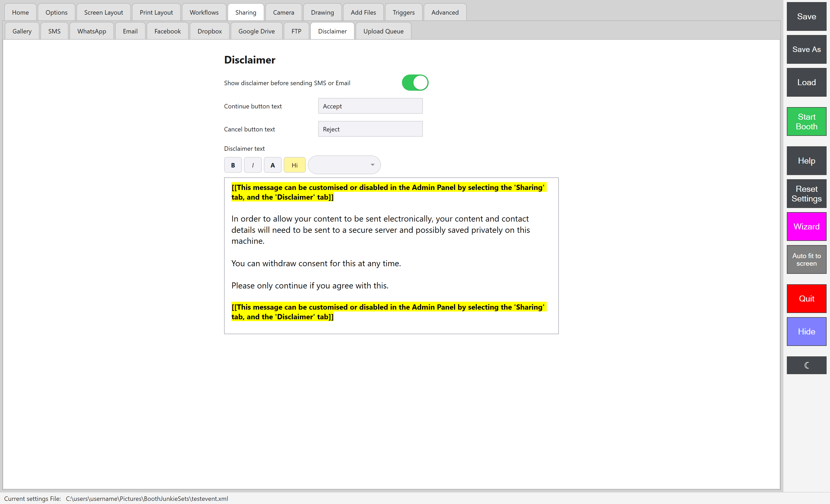Click the first highlighted Admin Panel message
The width and height of the screenshot is (830, 504).
click(388, 192)
